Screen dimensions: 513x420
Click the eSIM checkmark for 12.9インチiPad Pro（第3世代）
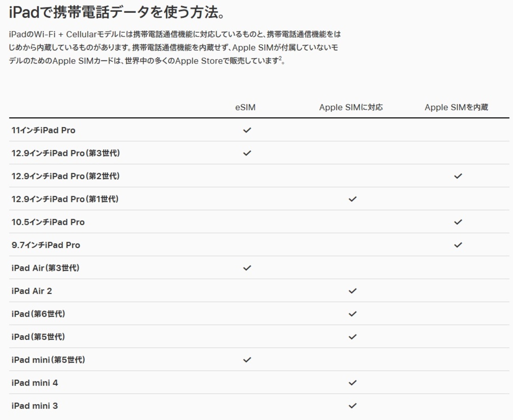[247, 153]
